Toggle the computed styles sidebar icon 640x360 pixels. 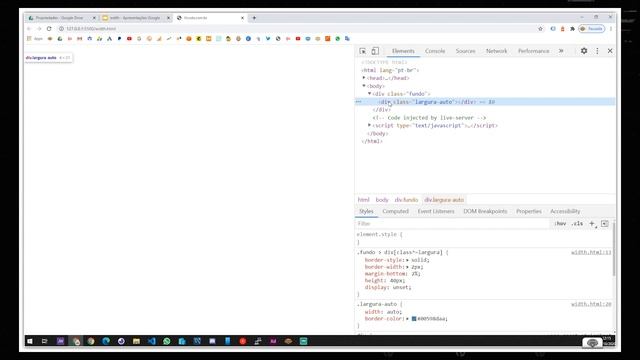click(x=604, y=224)
